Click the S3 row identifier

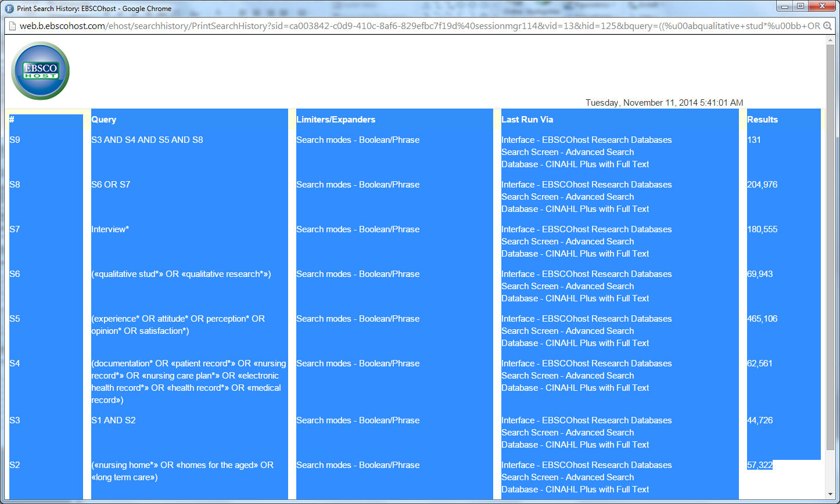point(15,420)
